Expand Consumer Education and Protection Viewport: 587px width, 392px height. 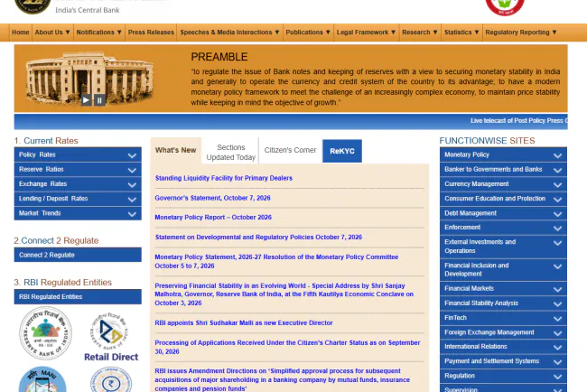tap(503, 199)
